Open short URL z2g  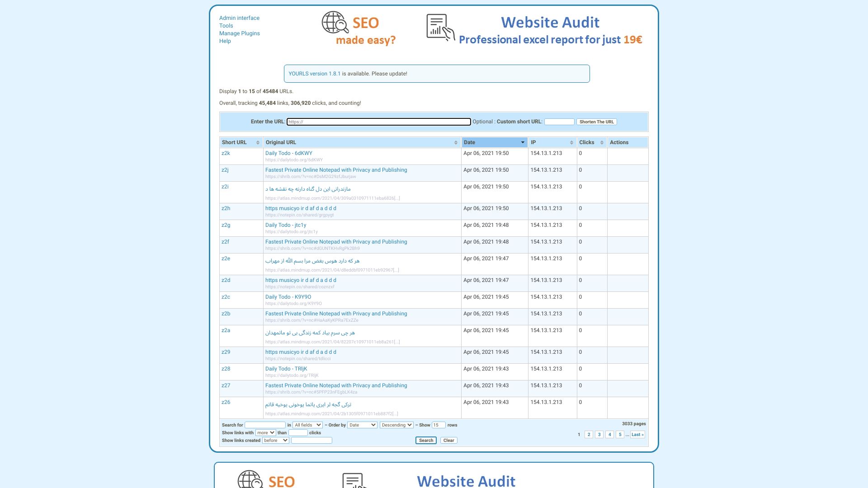tap(226, 225)
